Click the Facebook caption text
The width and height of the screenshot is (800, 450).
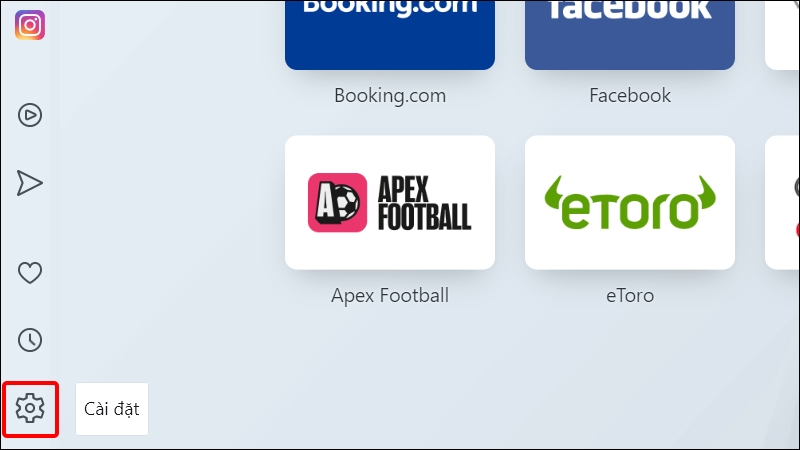click(x=630, y=95)
